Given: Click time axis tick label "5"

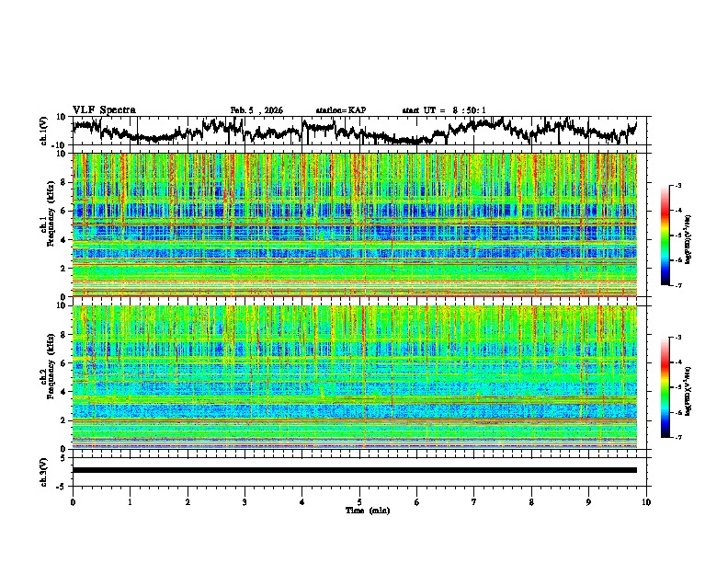Looking at the screenshot, I should click(x=359, y=502).
